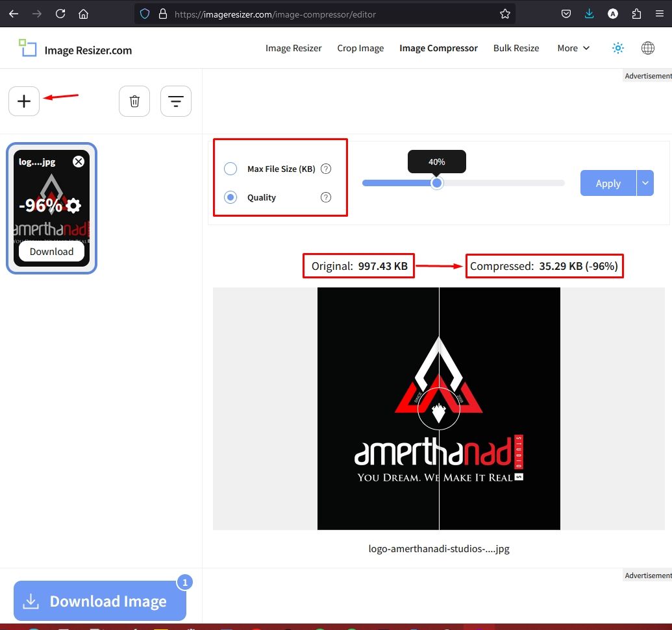Viewport: 672px width, 630px height.
Task: Open help for Quality option
Action: pos(326,197)
